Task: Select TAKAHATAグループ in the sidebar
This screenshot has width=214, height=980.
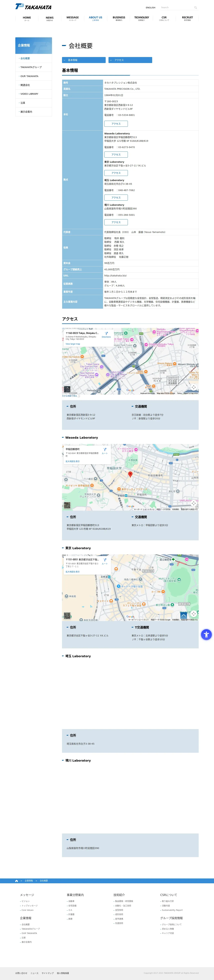Action: click(x=33, y=67)
